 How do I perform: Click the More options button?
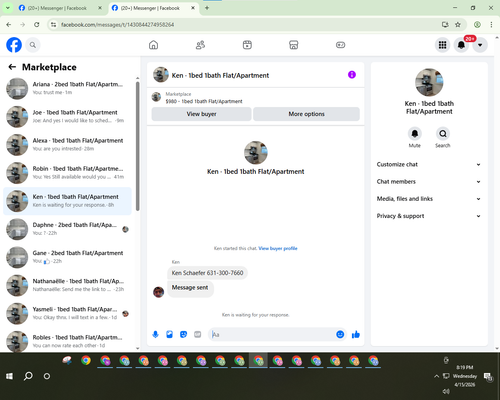click(306, 114)
